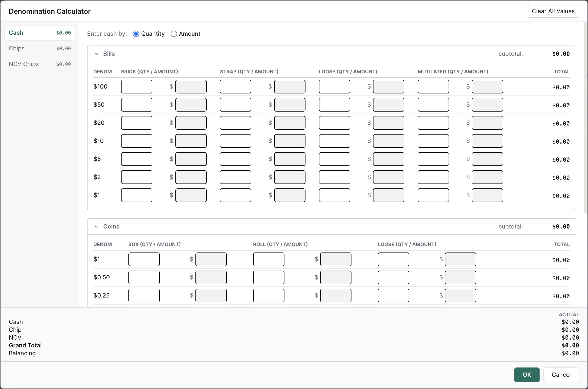Click the $5 Mutilated quantity field
This screenshot has width=588, height=389.
point(433,159)
